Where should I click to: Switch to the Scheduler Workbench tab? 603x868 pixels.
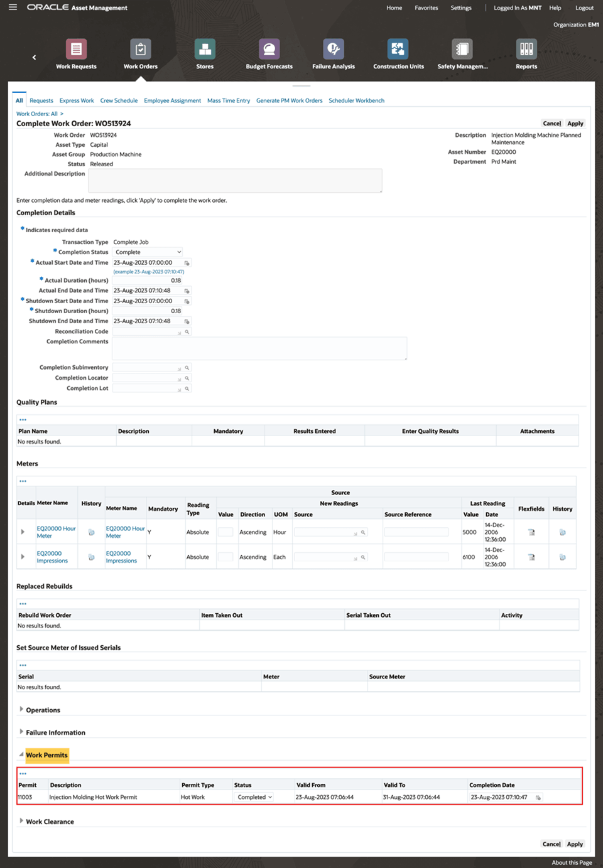(x=356, y=100)
